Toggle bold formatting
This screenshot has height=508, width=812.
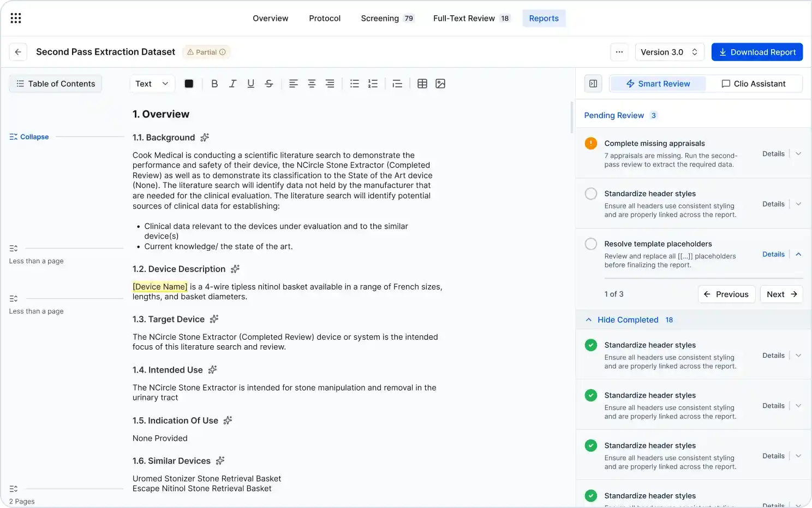tap(214, 84)
